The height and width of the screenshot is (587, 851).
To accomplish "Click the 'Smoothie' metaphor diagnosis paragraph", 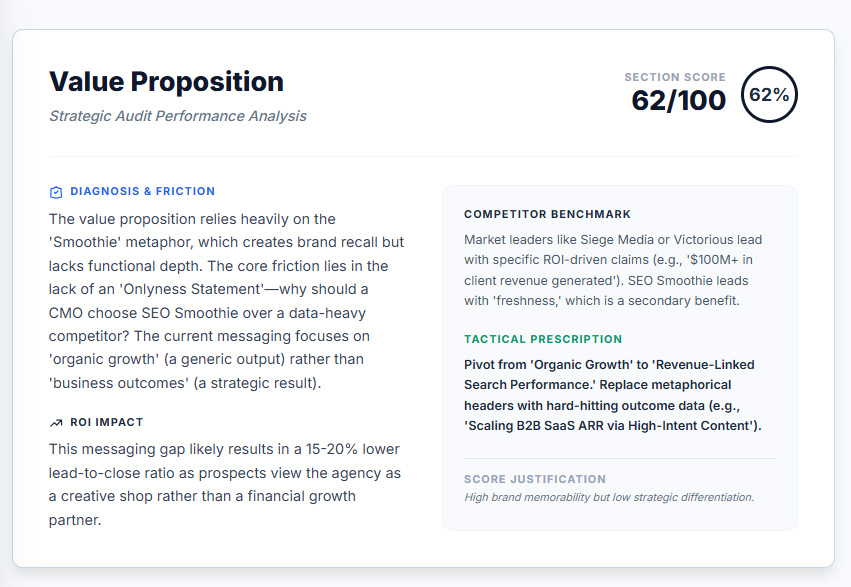I will 226,300.
